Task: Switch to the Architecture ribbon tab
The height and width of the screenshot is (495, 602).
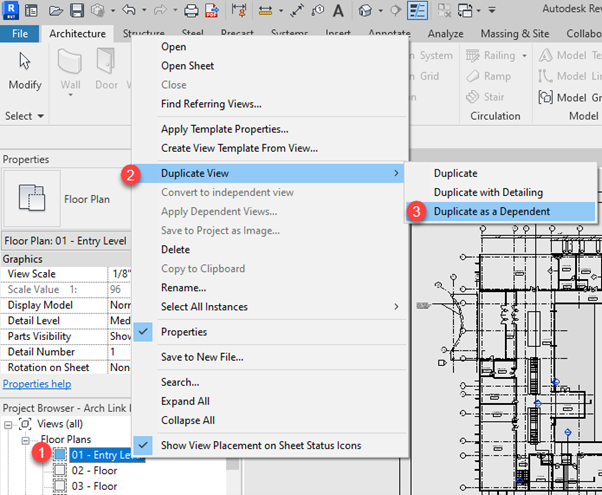Action: (x=77, y=34)
